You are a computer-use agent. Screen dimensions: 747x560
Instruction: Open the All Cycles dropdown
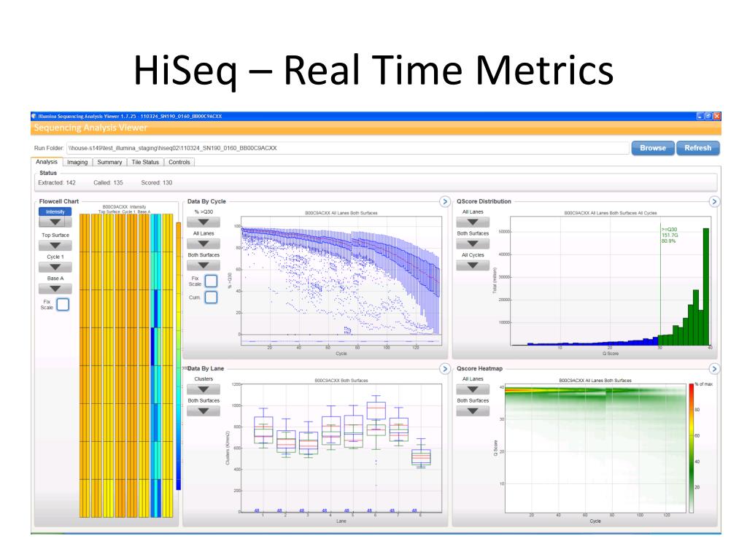click(473, 265)
